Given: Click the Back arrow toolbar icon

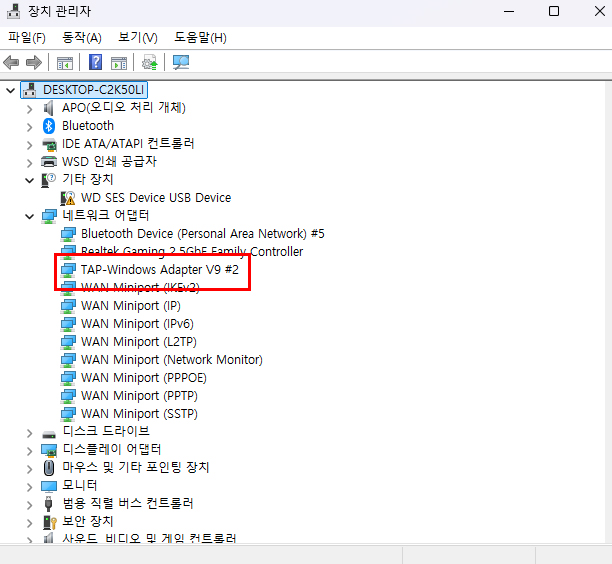Looking at the screenshot, I should coord(12,62).
